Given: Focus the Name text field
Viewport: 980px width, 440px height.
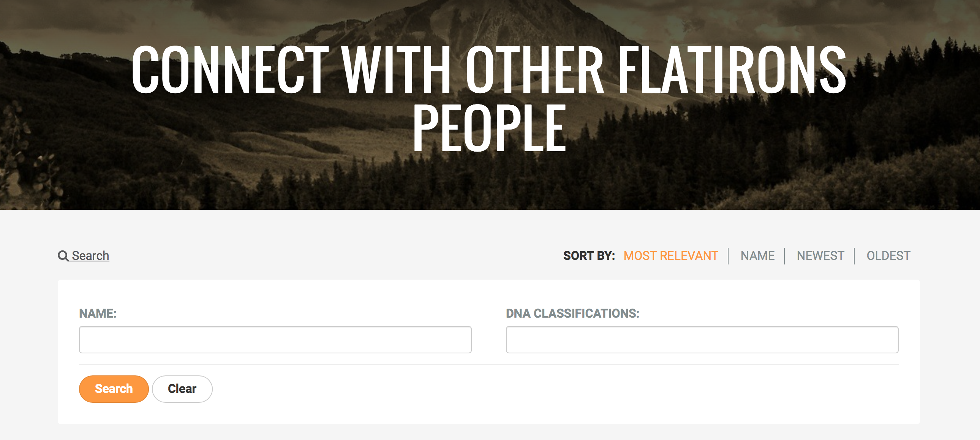Looking at the screenshot, I should 275,340.
